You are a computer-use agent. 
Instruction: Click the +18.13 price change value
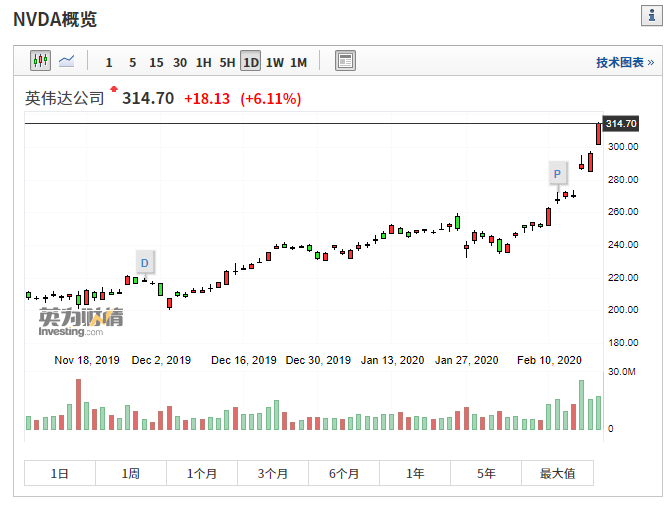coord(207,99)
